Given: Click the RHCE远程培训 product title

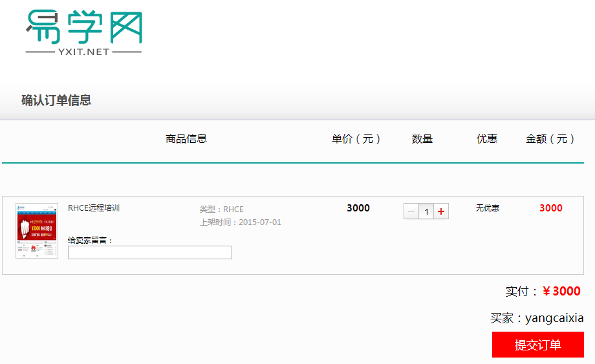Looking at the screenshot, I should 94,208.
